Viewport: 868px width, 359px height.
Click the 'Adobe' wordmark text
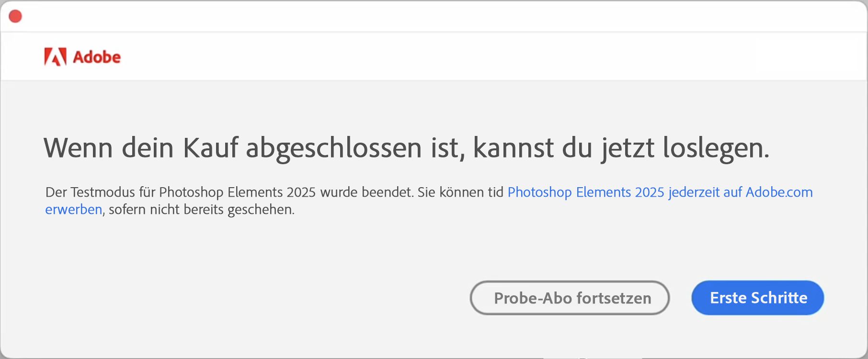(x=97, y=57)
